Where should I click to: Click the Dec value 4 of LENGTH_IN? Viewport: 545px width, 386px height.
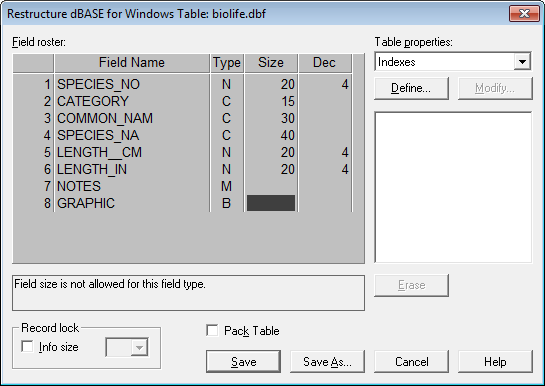point(345,169)
